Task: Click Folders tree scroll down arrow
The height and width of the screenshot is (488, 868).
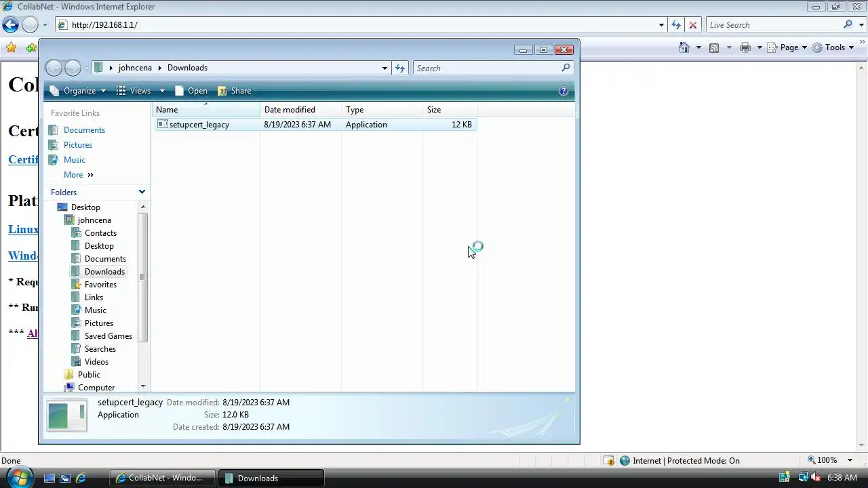Action: click(142, 386)
